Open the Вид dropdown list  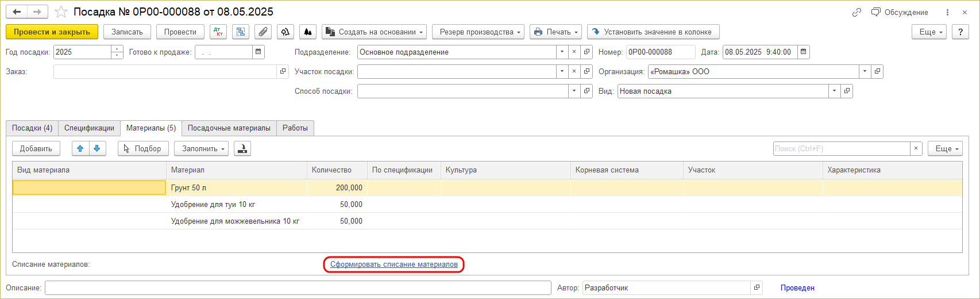point(834,91)
